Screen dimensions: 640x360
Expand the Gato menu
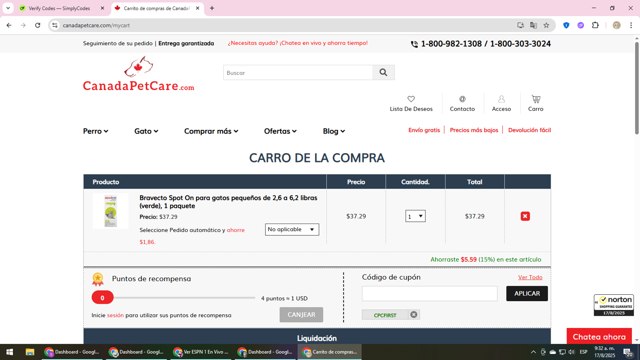[146, 131]
